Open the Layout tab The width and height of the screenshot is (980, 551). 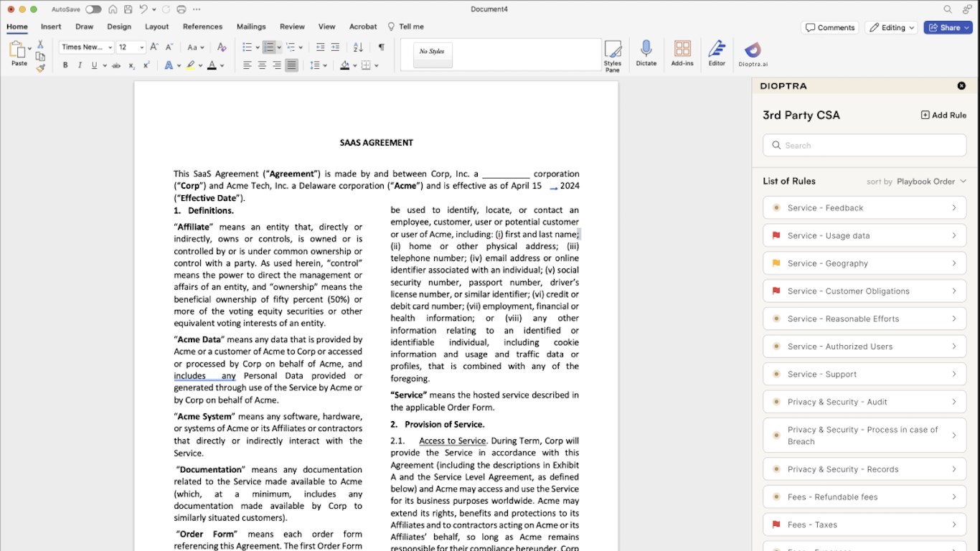157,27
